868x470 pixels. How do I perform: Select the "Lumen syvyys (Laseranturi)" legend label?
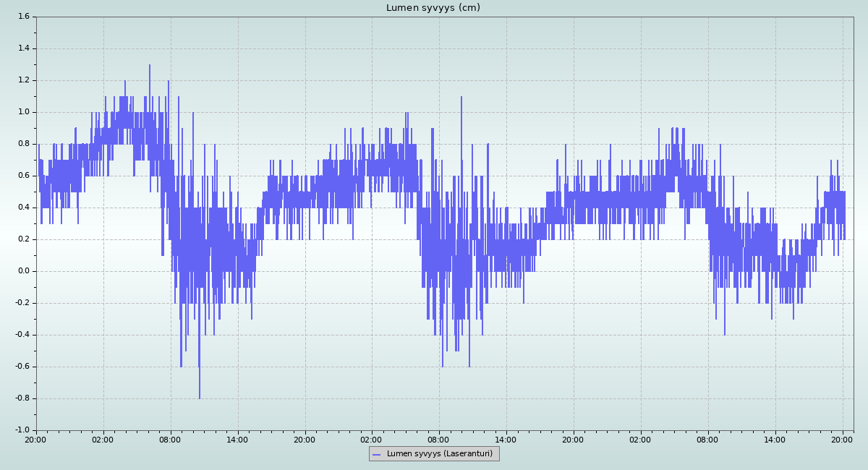click(439, 454)
